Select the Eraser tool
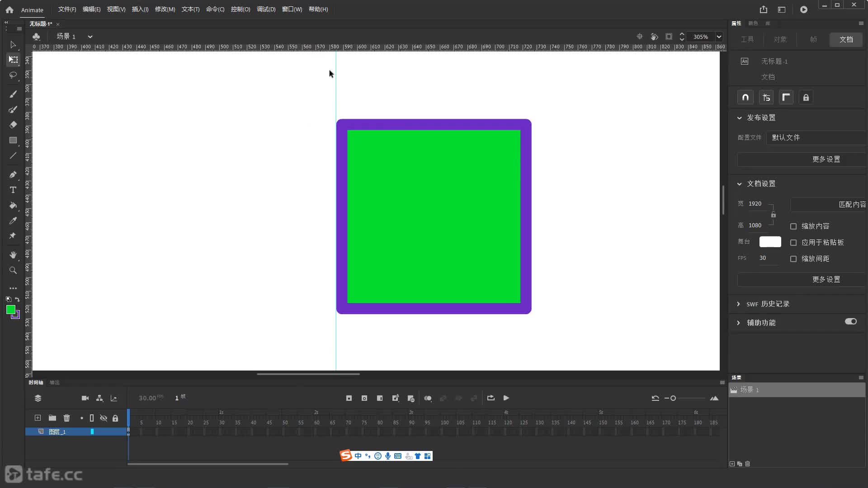Image resolution: width=868 pixels, height=488 pixels. (x=13, y=125)
